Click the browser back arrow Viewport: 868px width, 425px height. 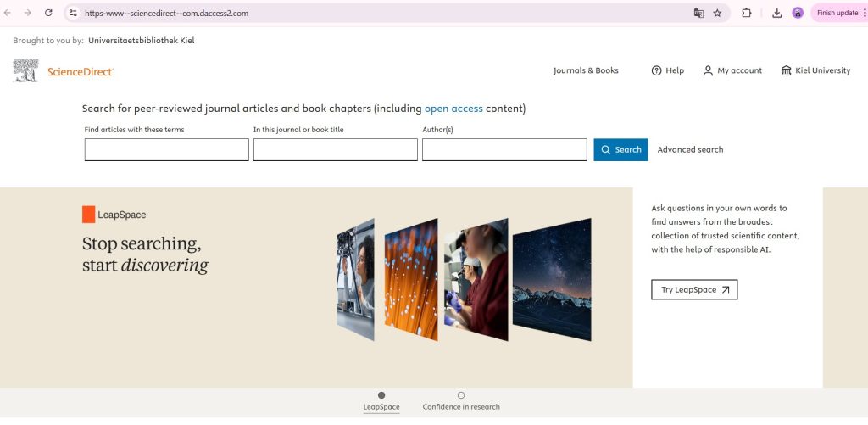click(7, 13)
